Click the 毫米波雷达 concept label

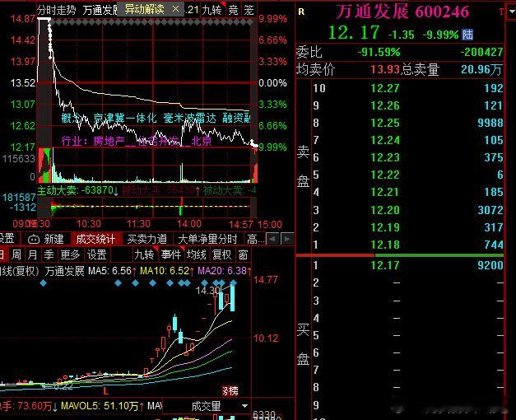point(189,119)
